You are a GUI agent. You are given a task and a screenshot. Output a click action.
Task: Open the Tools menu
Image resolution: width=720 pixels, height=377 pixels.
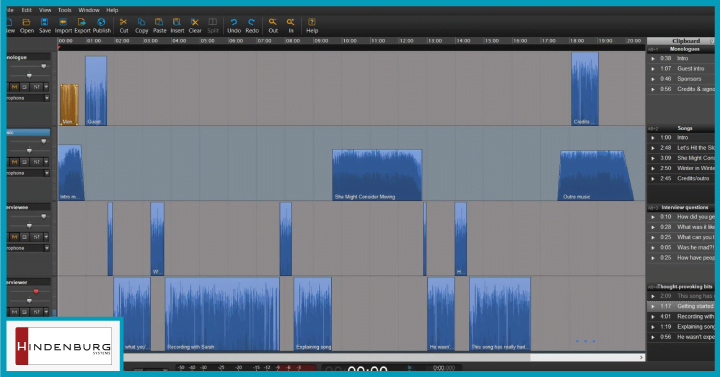point(65,10)
